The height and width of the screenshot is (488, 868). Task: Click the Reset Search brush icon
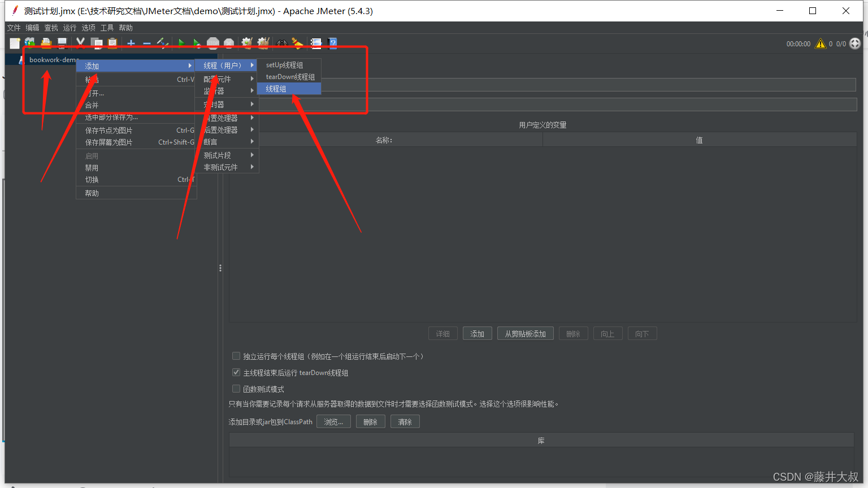pyautogui.click(x=297, y=43)
